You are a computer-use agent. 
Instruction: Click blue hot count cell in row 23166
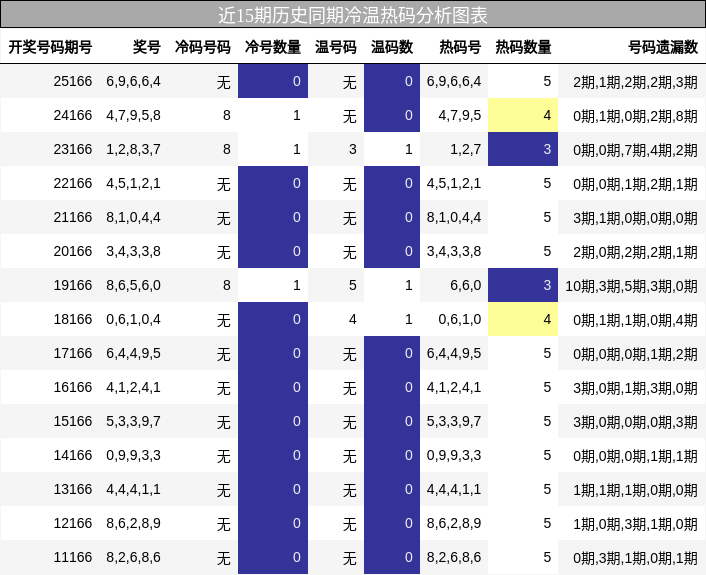coord(523,149)
